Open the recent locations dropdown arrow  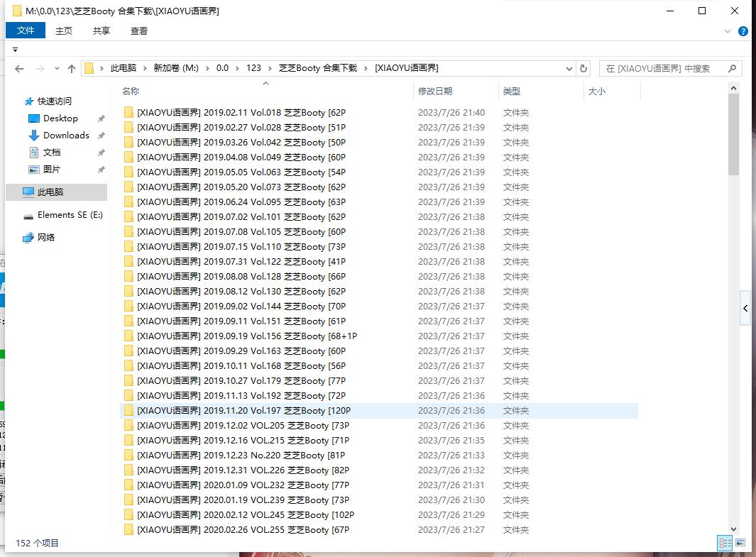(x=57, y=68)
